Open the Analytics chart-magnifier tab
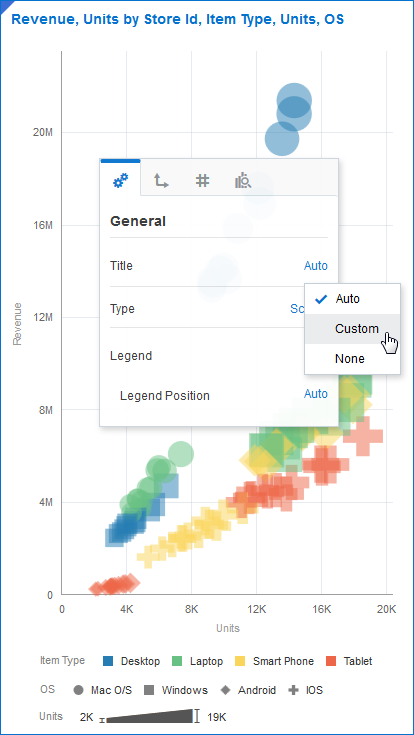The image size is (414, 735). tap(243, 180)
